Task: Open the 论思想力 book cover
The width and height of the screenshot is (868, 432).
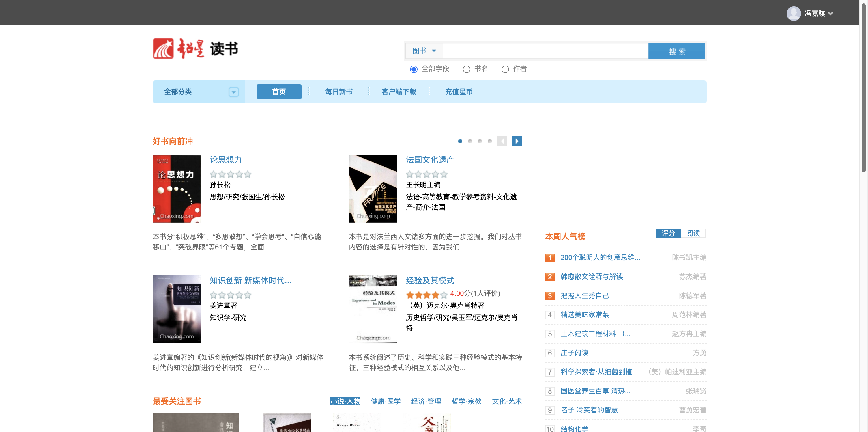Action: [x=177, y=189]
